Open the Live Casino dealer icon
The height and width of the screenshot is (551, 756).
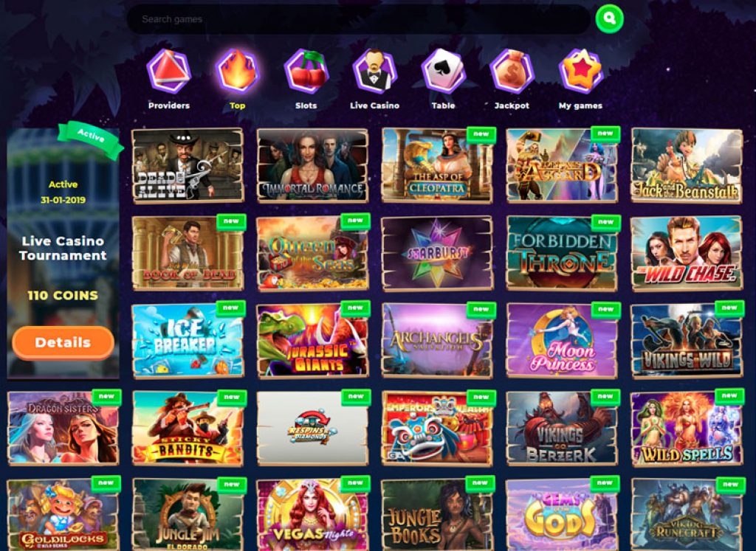point(374,72)
